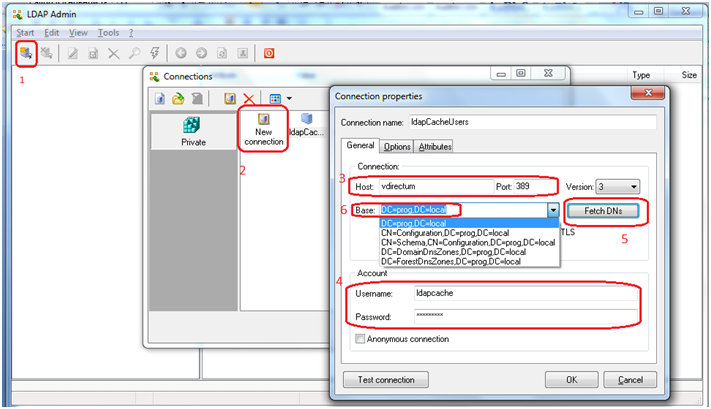Click the Disconnect toolbar icon
This screenshot has height=409, width=711.
point(46,53)
